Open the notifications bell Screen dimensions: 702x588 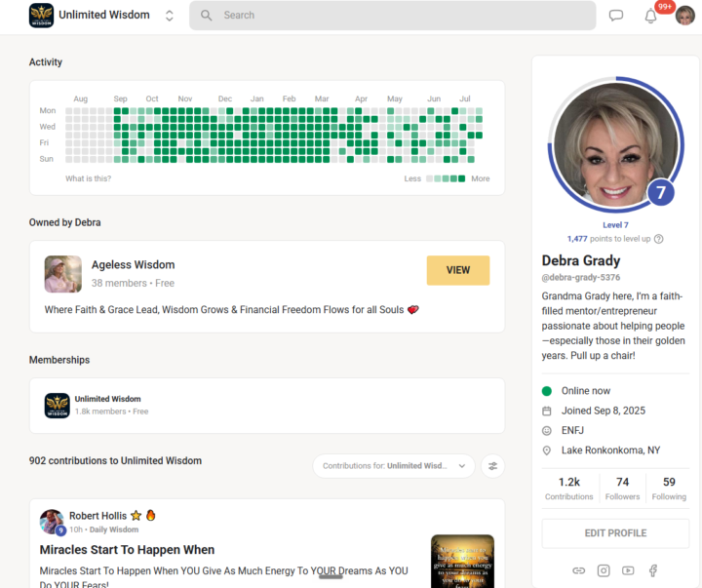pyautogui.click(x=650, y=17)
